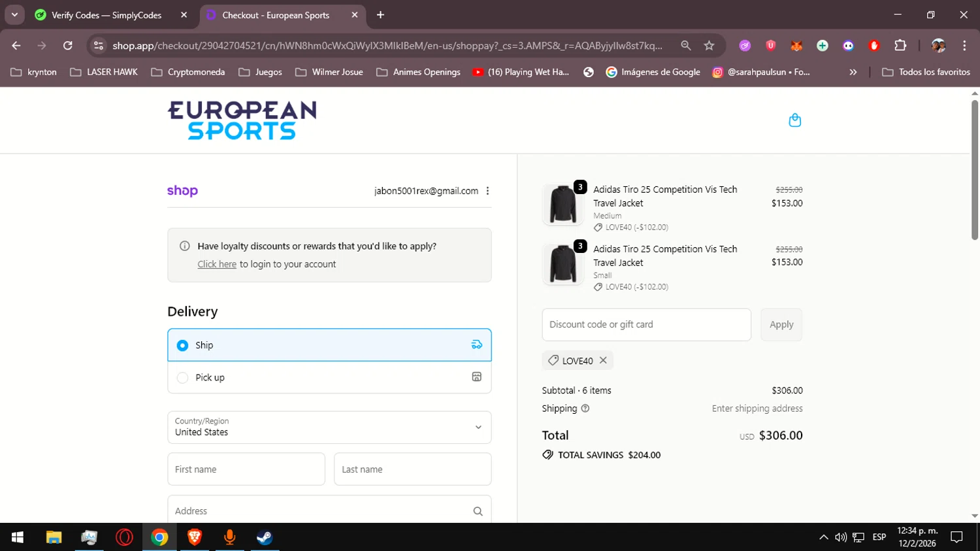Open Google Chrome from taskbar
The image size is (980, 551).
pyautogui.click(x=159, y=537)
